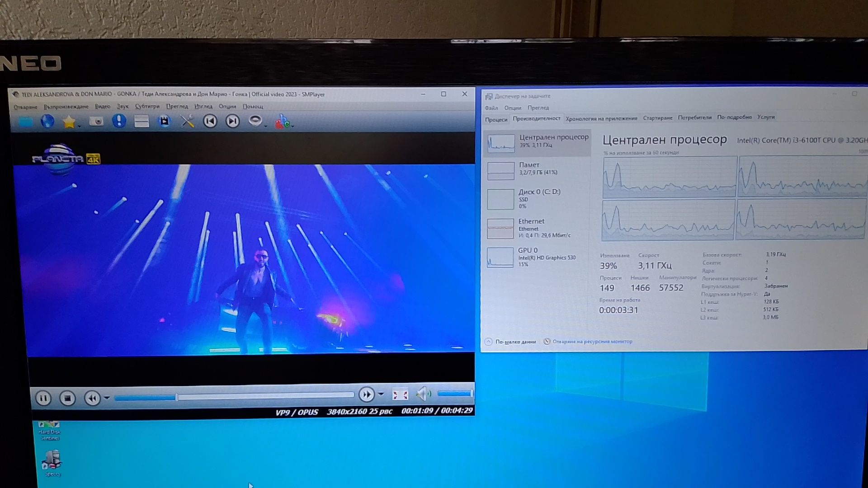
Task: Select Памет in the performance sidebar
Action: [x=537, y=170]
